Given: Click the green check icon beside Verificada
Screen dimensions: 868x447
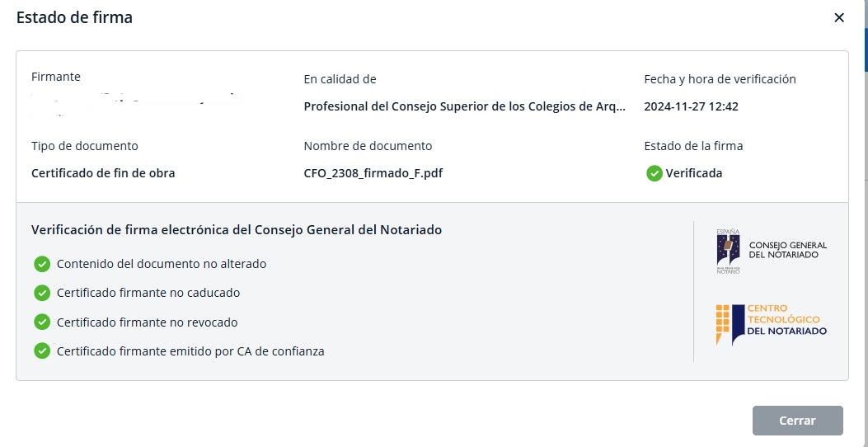Looking at the screenshot, I should tap(655, 173).
